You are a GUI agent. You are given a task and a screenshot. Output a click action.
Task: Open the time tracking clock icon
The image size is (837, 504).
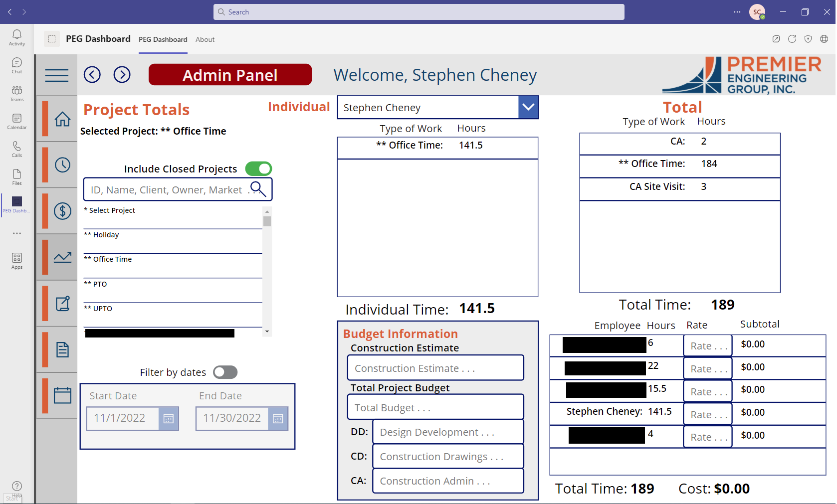click(63, 165)
